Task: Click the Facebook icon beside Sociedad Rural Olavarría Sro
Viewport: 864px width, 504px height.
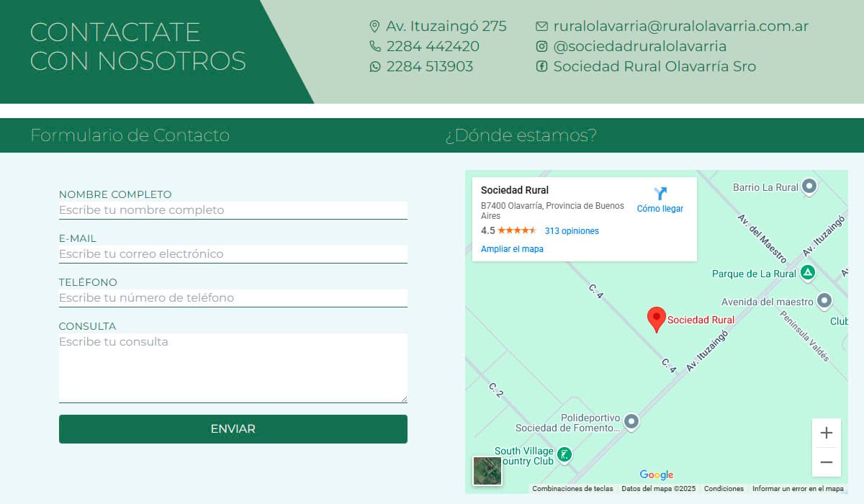Action: (541, 66)
